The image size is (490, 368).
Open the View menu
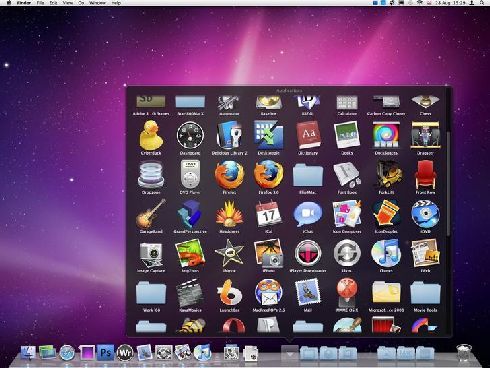68,3
